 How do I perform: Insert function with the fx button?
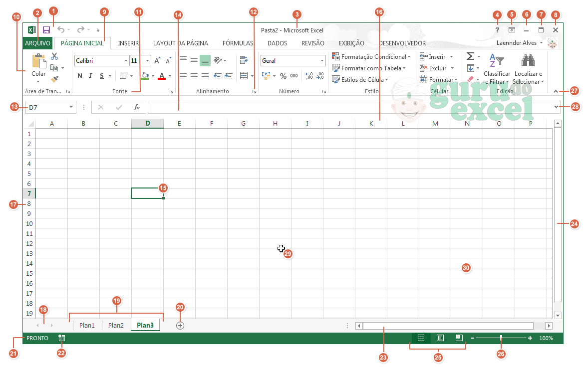click(137, 107)
